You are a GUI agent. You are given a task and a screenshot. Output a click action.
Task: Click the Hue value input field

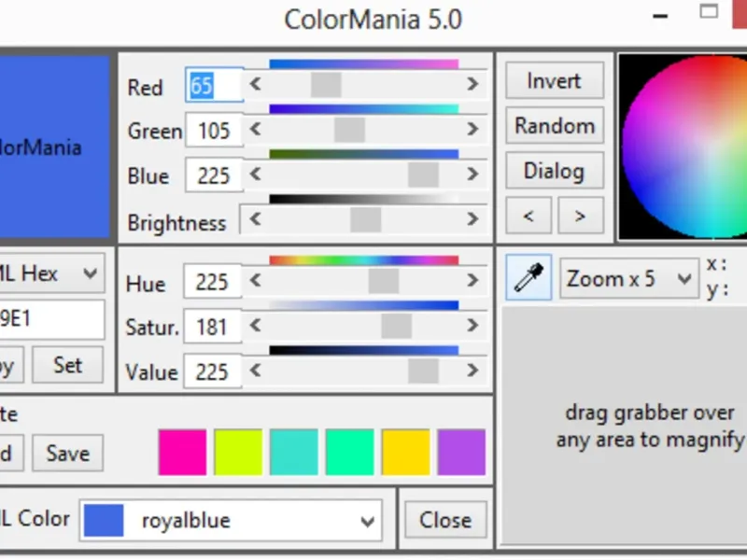pyautogui.click(x=213, y=282)
